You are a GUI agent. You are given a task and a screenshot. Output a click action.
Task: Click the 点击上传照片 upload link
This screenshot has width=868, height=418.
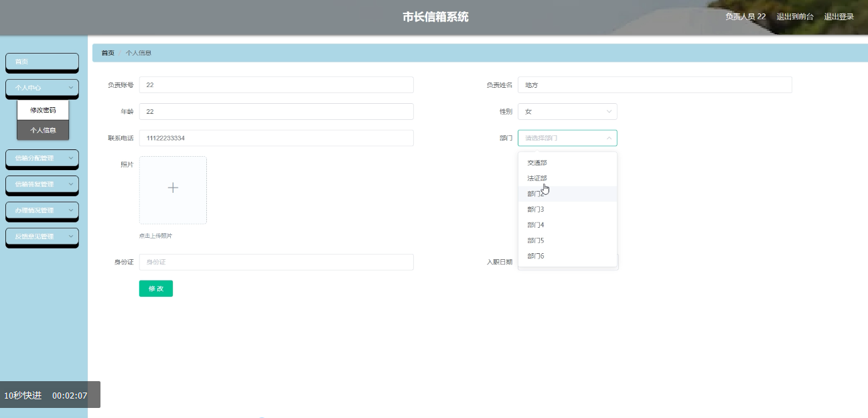[155, 235]
